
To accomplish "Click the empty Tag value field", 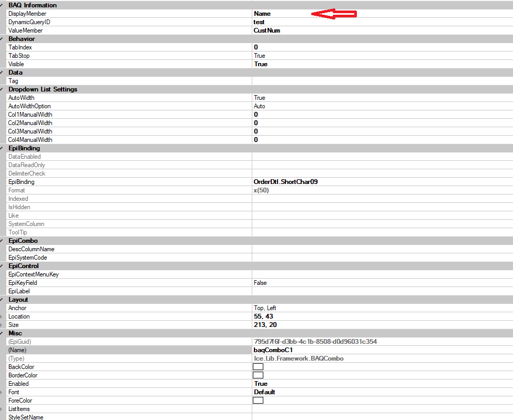I will coord(383,81).
